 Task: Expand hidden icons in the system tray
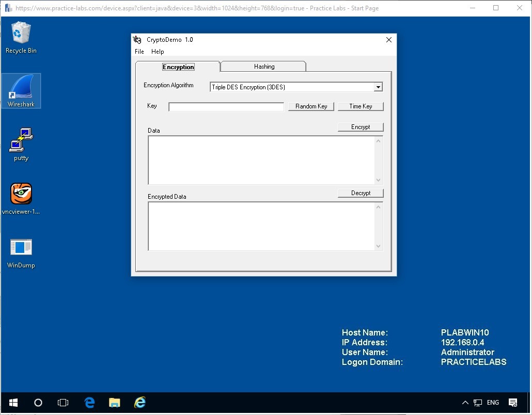465,403
